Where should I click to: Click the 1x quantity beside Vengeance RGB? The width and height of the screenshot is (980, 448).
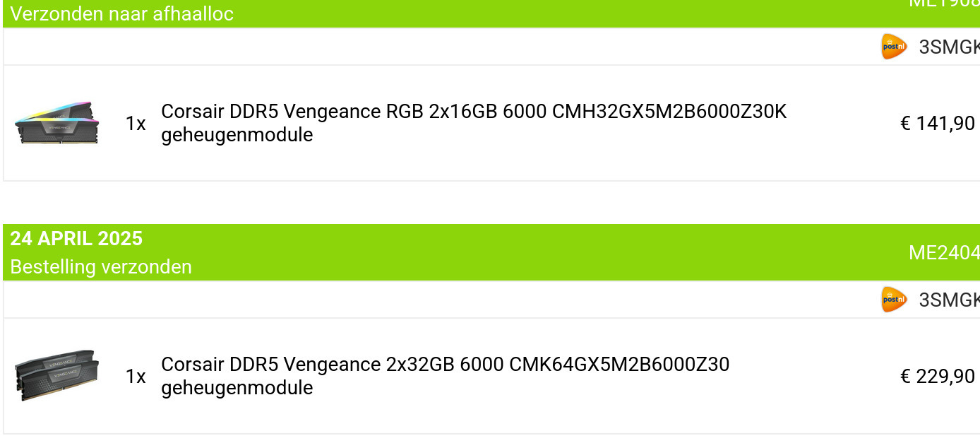(x=136, y=124)
